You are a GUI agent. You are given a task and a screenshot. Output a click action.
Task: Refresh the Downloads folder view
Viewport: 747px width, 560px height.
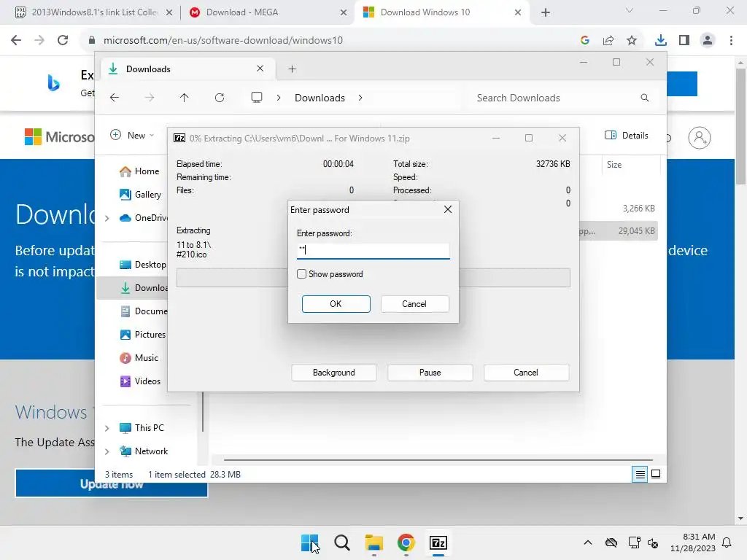click(x=219, y=98)
